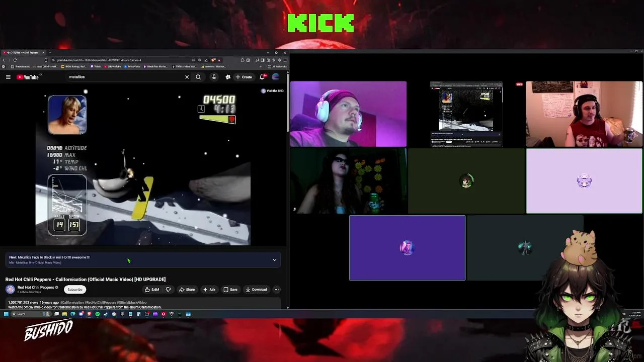Click the Brave Shields lion icon
The image size is (644, 362).
[x=213, y=60]
